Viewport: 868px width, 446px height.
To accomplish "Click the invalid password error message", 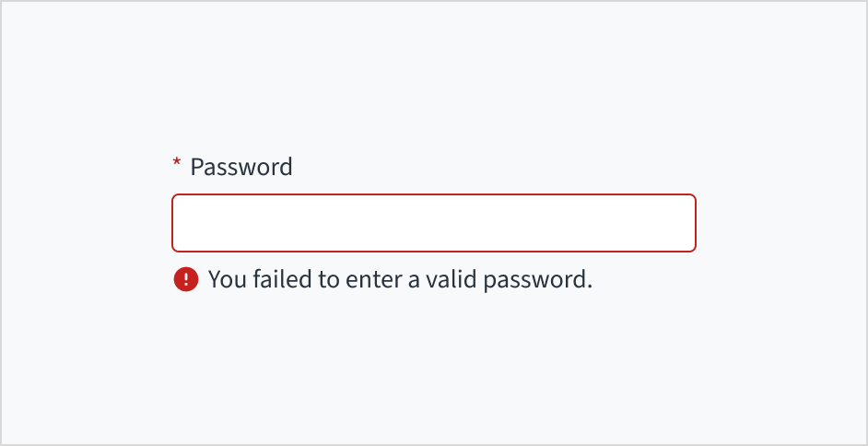I will click(400, 279).
